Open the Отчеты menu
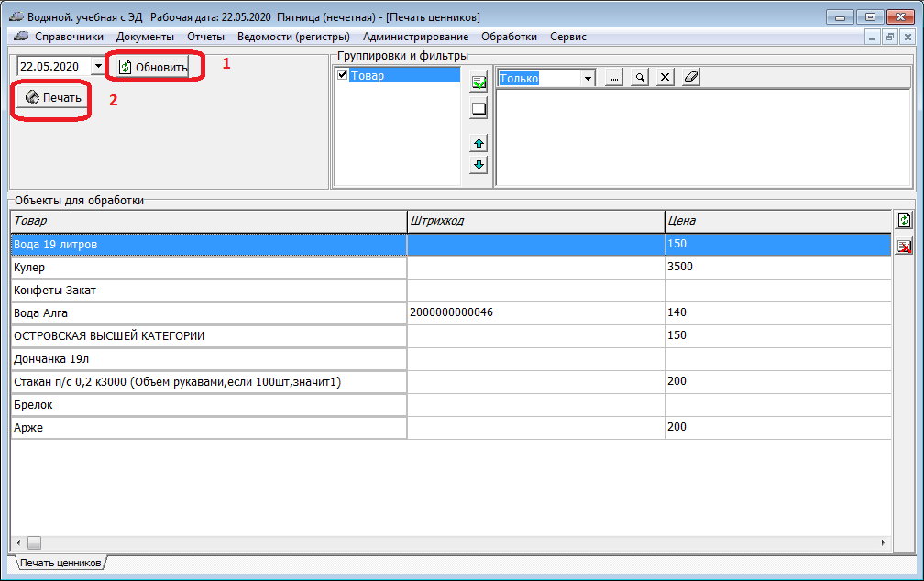 click(205, 37)
